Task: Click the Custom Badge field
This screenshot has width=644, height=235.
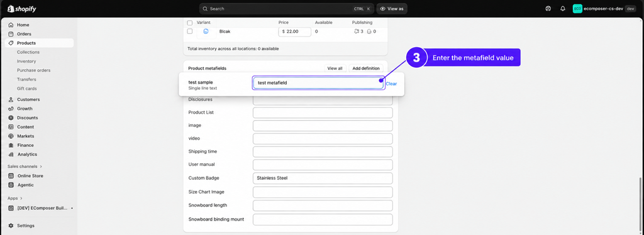Action: (x=323, y=178)
